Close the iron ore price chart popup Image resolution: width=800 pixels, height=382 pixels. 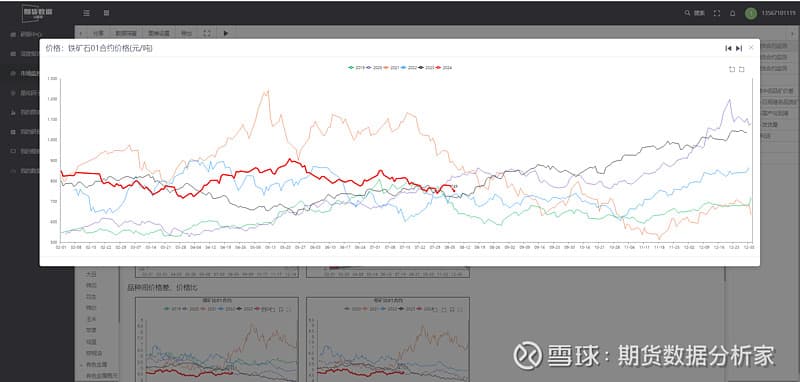[751, 47]
